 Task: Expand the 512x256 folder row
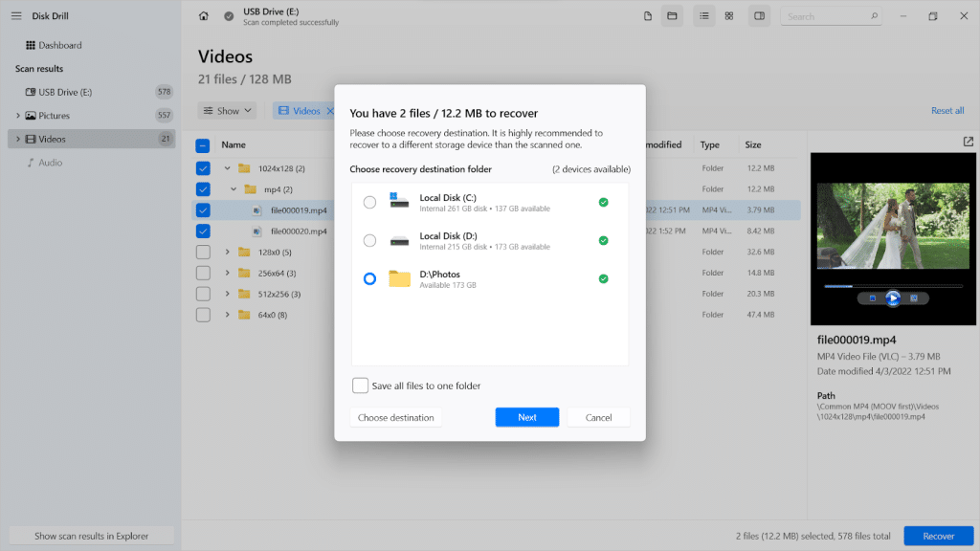pyautogui.click(x=227, y=294)
